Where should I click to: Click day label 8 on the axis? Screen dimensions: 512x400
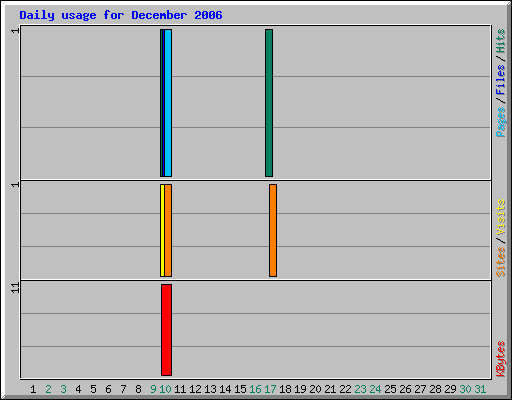(x=138, y=389)
